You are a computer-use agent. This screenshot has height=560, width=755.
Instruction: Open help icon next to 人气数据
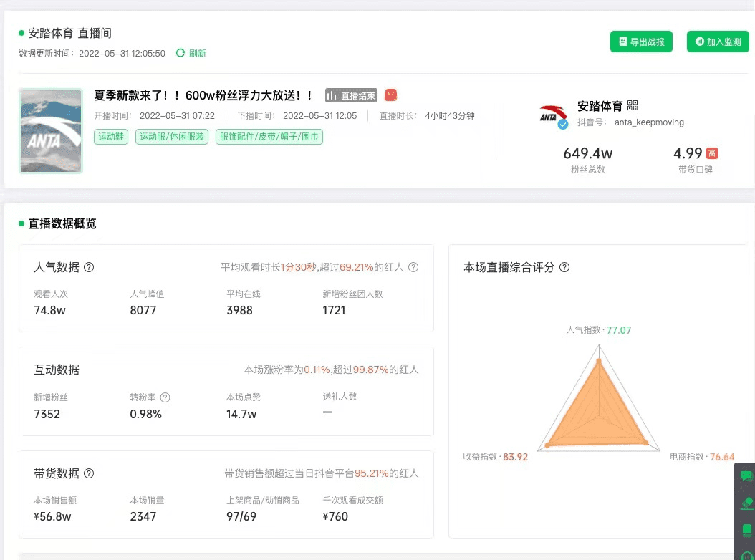[89, 267]
